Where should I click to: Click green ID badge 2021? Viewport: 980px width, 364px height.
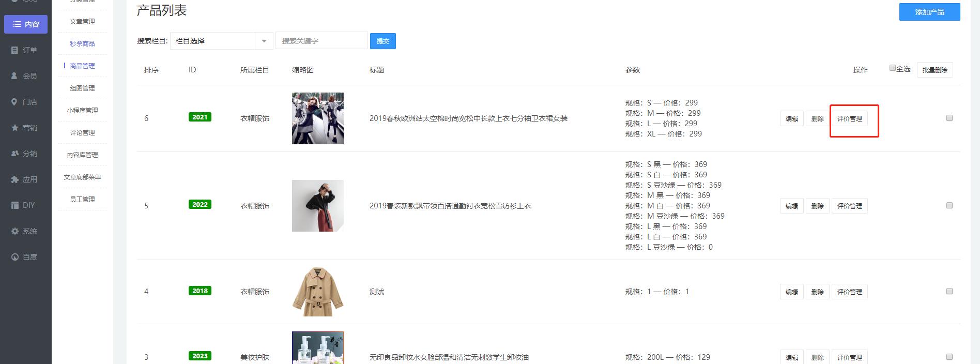200,117
